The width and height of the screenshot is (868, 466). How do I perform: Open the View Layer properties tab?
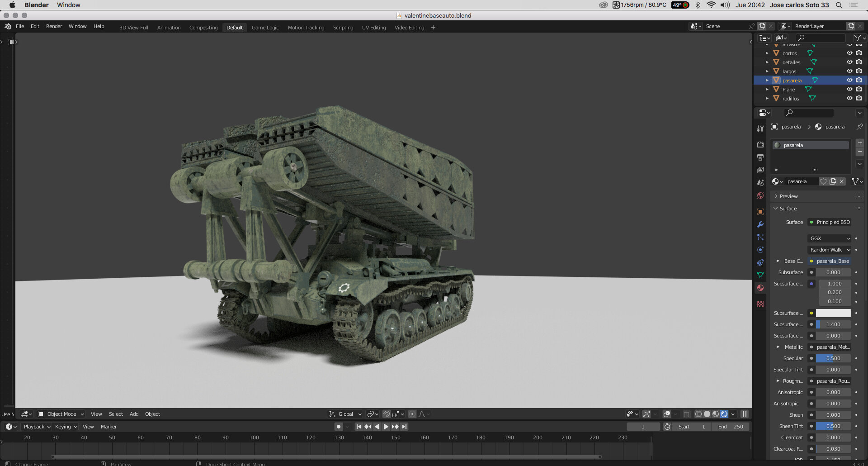760,170
